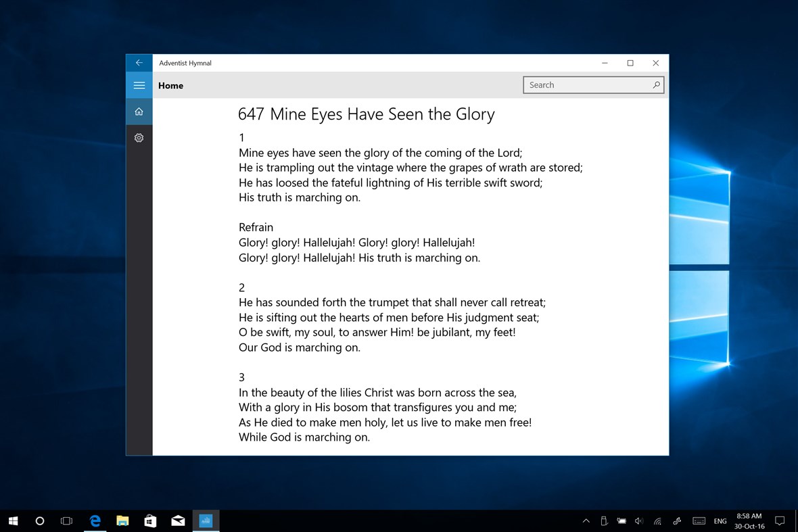Image resolution: width=798 pixels, height=532 pixels.
Task: Select the Home house icon in the sidebar
Action: click(139, 111)
